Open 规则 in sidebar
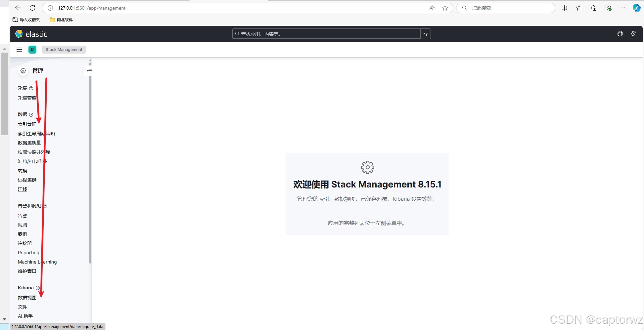 point(23,225)
